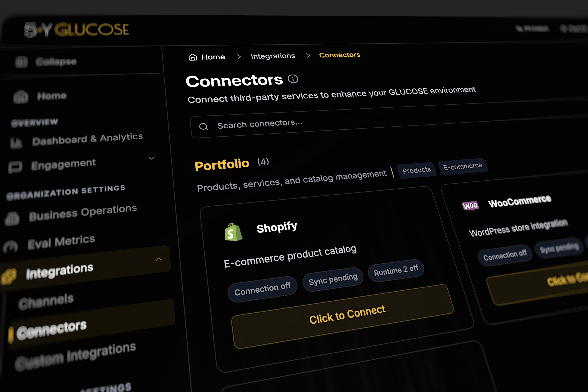Click the Business Operations briefcase icon
Image resolution: width=588 pixels, height=392 pixels.
coord(12,219)
